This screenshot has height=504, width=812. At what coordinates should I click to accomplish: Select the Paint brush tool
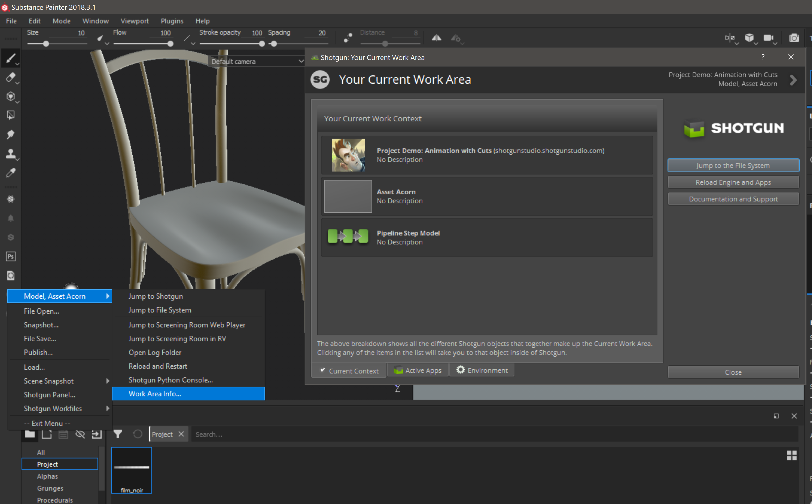click(10, 58)
